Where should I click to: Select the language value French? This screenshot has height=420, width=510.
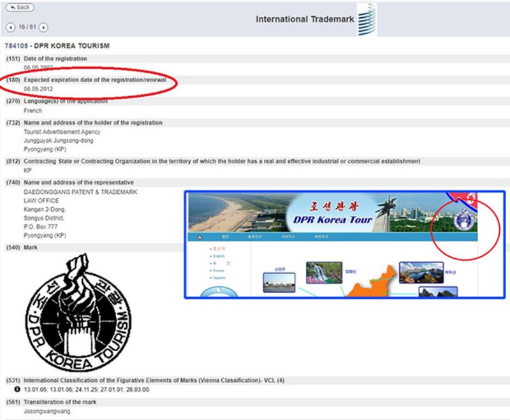[33, 110]
